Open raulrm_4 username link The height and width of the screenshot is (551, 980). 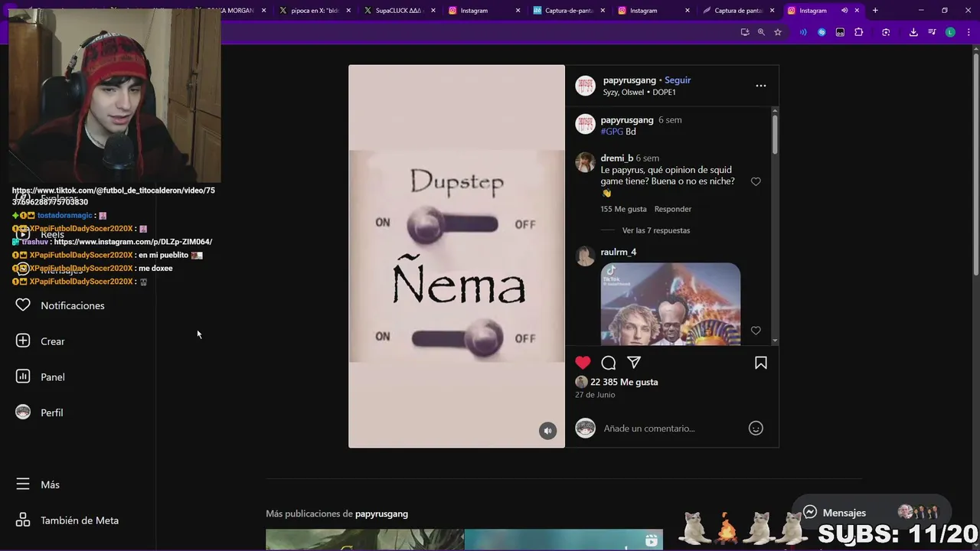point(619,252)
